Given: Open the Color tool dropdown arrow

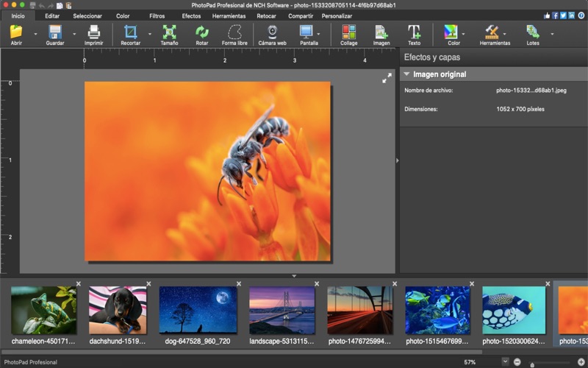Looking at the screenshot, I should pos(463,33).
